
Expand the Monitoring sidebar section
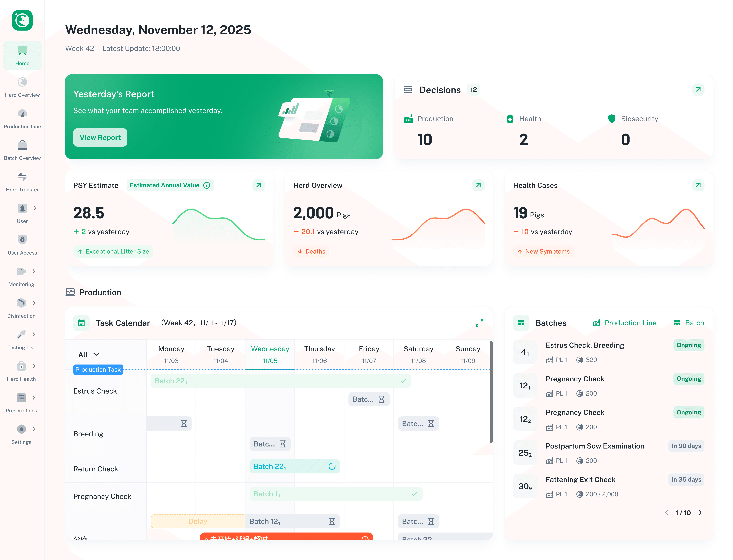pyautogui.click(x=21, y=271)
